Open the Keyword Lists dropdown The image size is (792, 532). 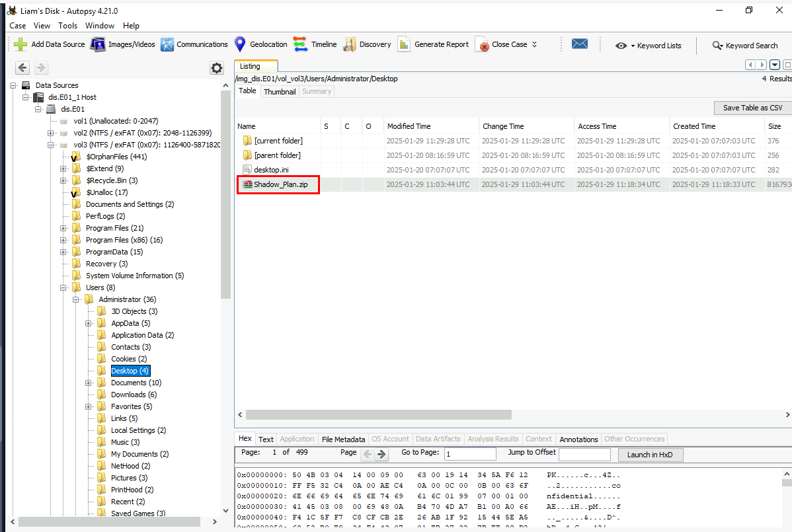tap(649, 46)
